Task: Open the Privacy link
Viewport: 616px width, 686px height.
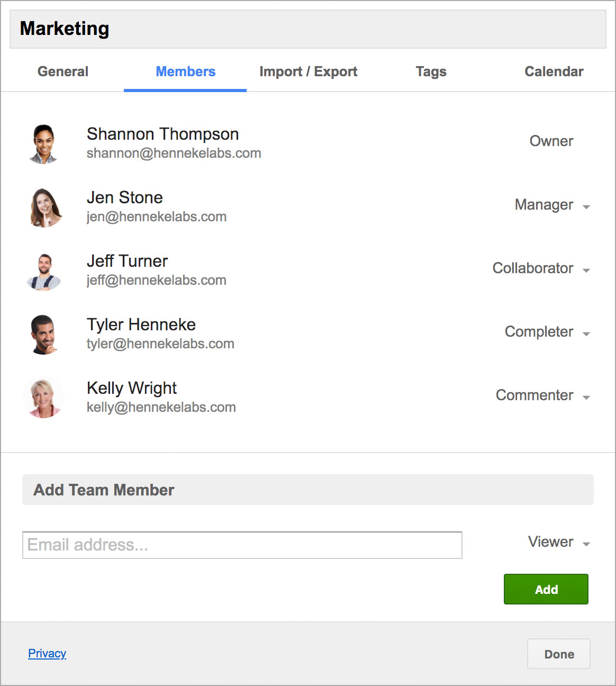Action: pyautogui.click(x=47, y=654)
